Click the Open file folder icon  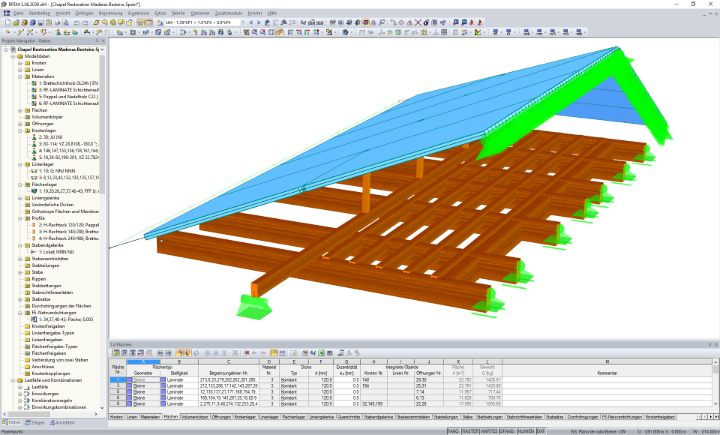click(x=16, y=22)
